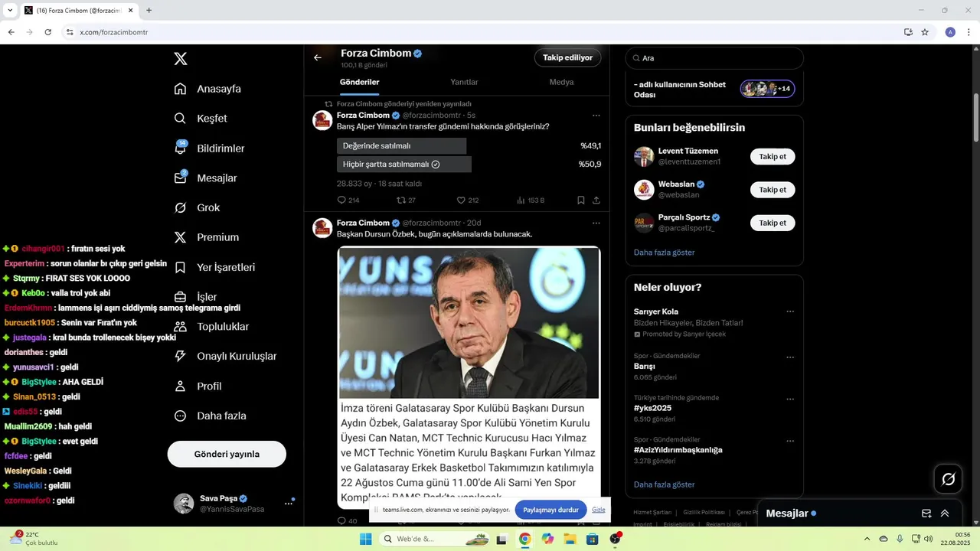
Task: Go to Profil in the sidebar
Action: coord(198,386)
